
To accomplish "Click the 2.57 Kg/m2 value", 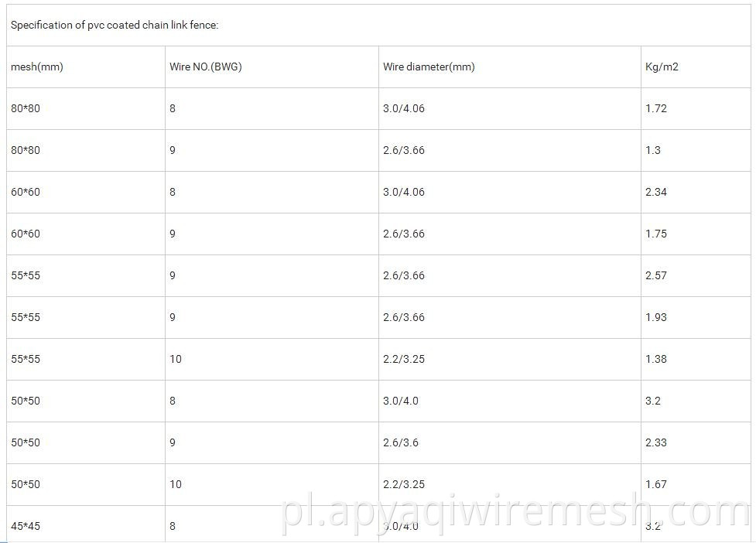I will [655, 275].
